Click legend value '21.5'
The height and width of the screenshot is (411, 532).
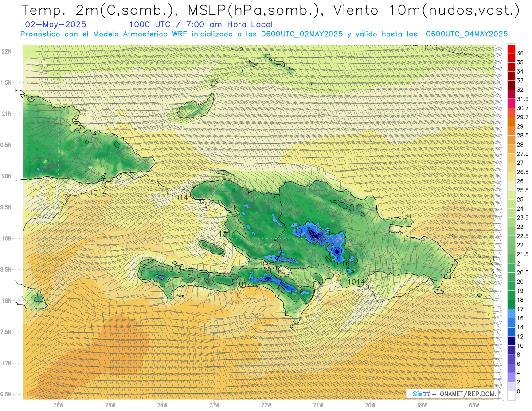[x=523, y=254]
